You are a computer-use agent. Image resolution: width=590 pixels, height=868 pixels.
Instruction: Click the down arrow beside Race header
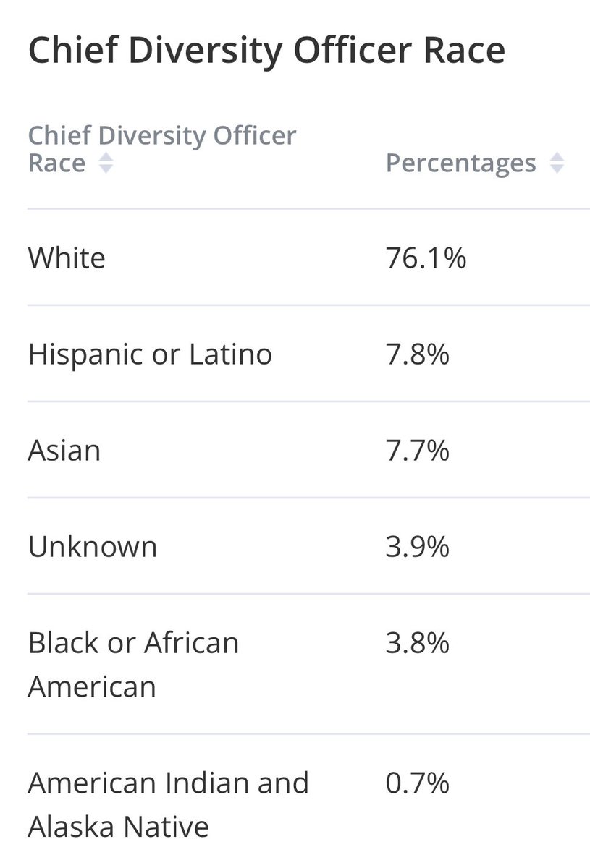[106, 169]
